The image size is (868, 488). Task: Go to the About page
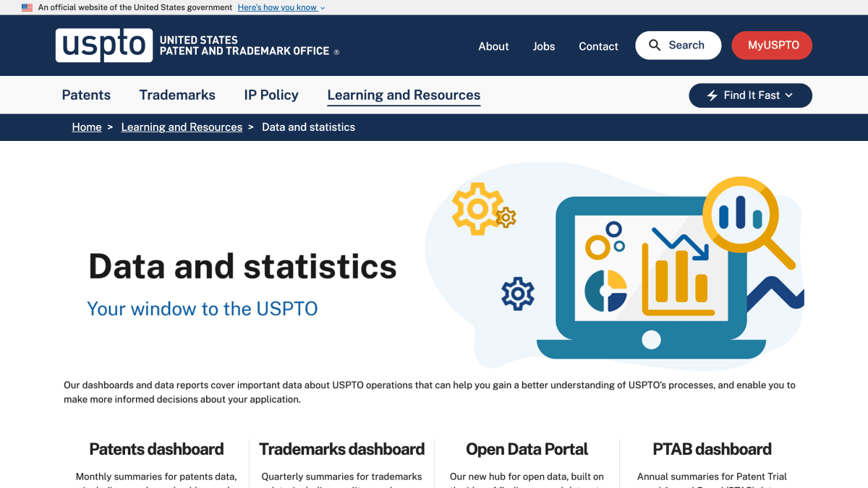click(493, 46)
